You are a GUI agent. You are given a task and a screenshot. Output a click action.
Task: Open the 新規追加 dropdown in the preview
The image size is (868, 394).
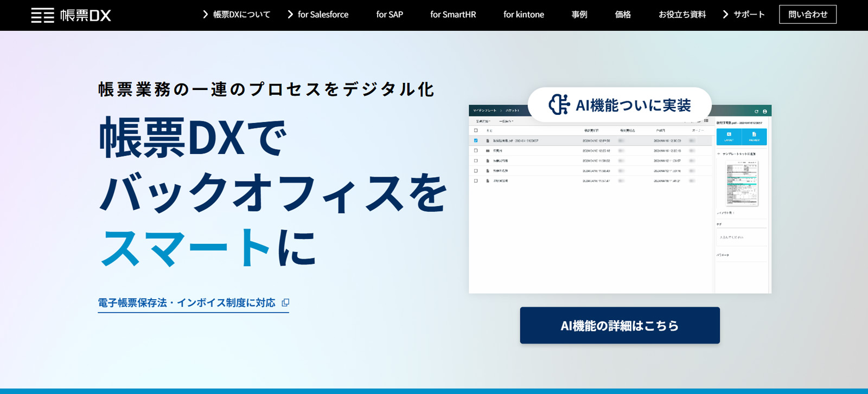pyautogui.click(x=483, y=121)
